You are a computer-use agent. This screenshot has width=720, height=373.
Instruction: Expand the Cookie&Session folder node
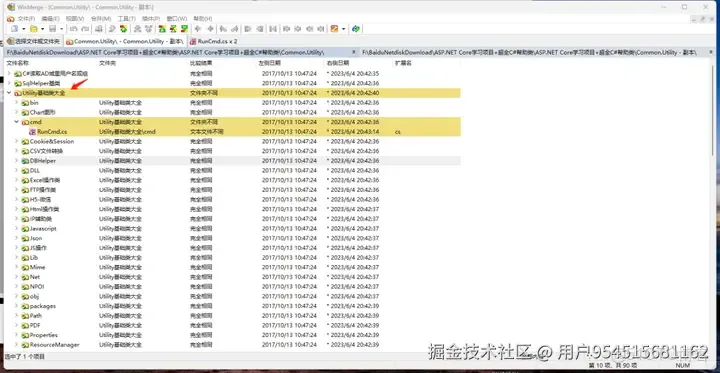coord(17,141)
